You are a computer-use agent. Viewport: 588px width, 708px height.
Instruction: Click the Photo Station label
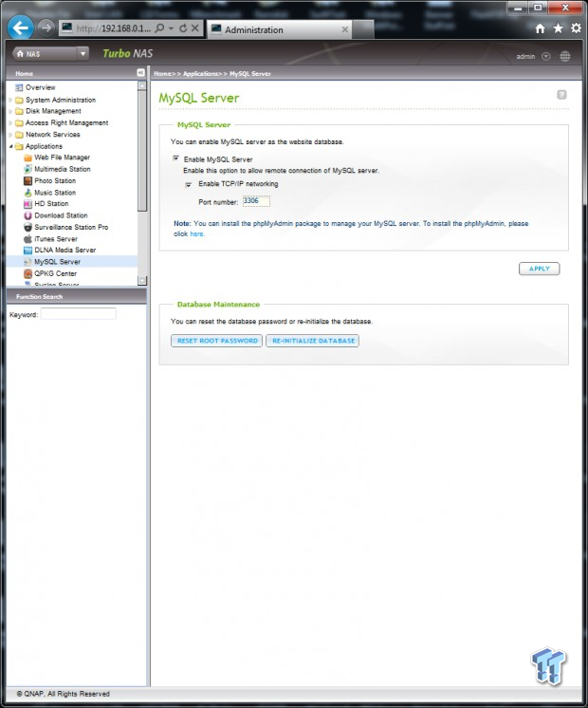[x=55, y=180]
